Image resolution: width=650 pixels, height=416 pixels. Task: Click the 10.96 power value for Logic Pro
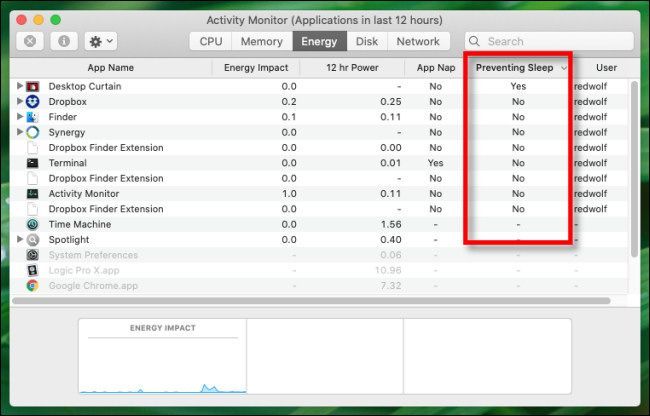pos(388,270)
